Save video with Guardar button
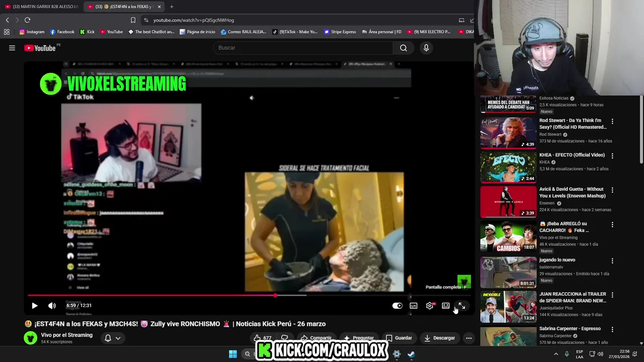Image resolution: width=644 pixels, height=362 pixels. coord(399,338)
